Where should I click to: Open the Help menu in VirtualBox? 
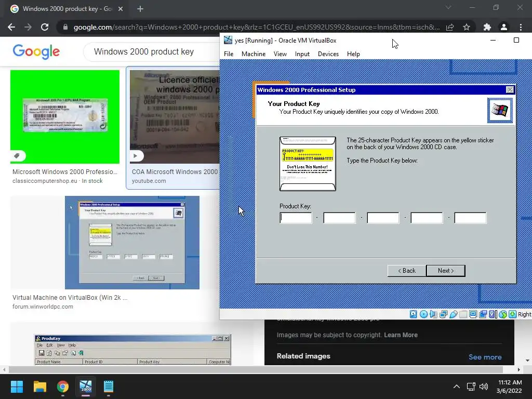click(353, 54)
